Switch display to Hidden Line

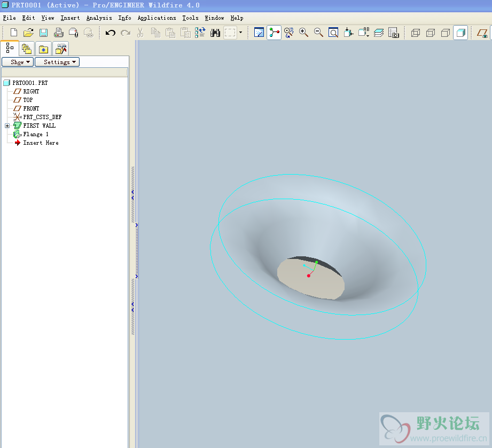pyautogui.click(x=431, y=33)
